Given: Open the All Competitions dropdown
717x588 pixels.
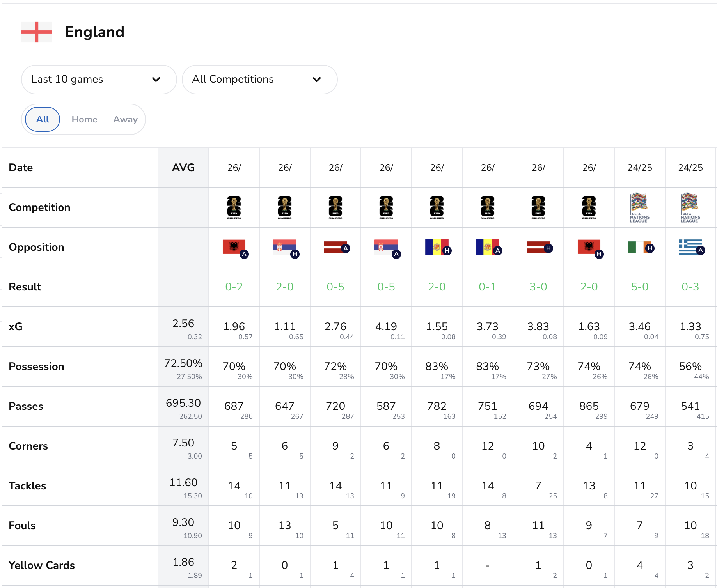Looking at the screenshot, I should pyautogui.click(x=259, y=80).
